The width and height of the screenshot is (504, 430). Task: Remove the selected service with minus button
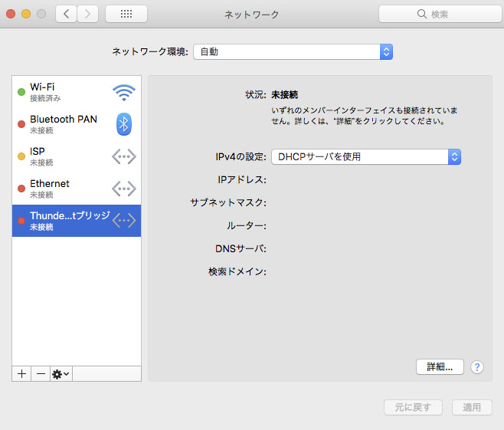(41, 374)
